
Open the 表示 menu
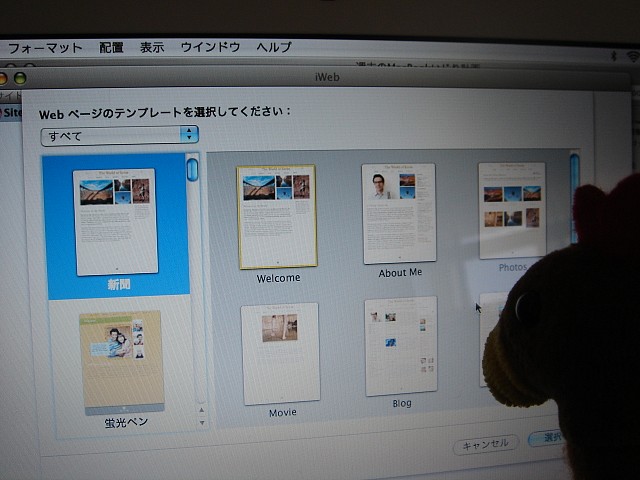(152, 47)
